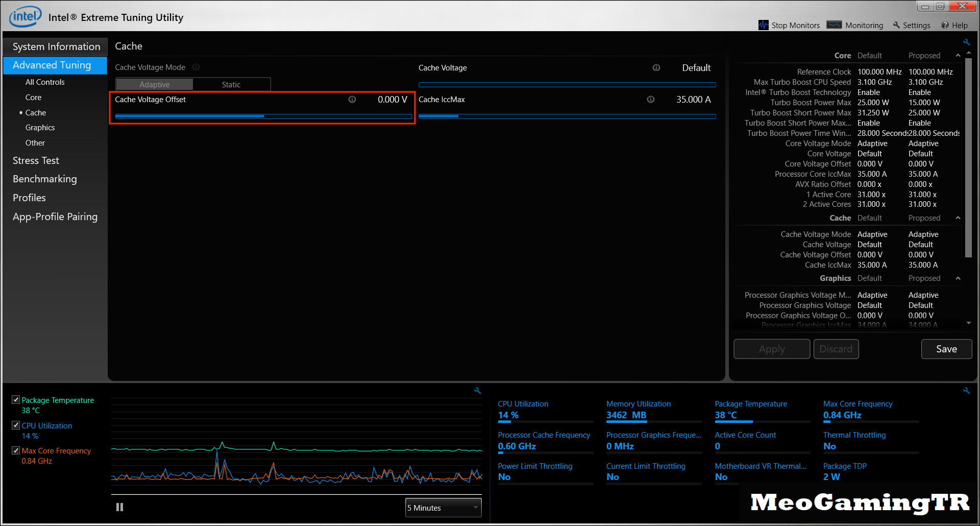Click the Help question mark icon

[x=945, y=25]
